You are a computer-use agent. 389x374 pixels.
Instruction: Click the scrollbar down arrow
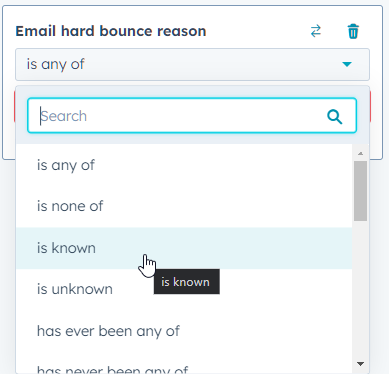[x=360, y=364]
